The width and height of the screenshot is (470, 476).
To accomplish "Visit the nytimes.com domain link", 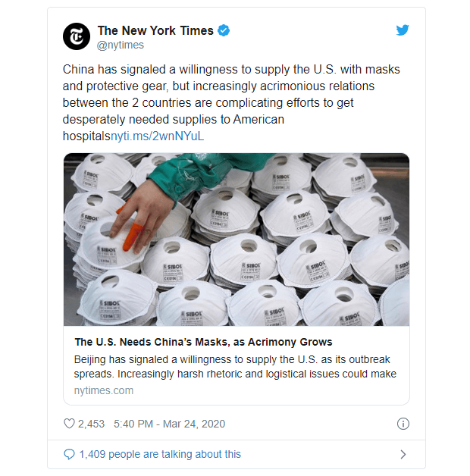I will (104, 390).
